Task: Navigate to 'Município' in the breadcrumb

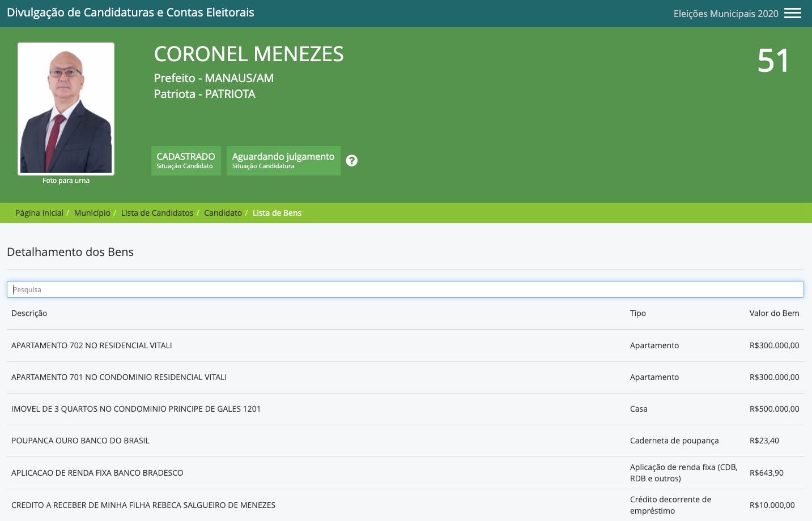Action: pyautogui.click(x=92, y=213)
